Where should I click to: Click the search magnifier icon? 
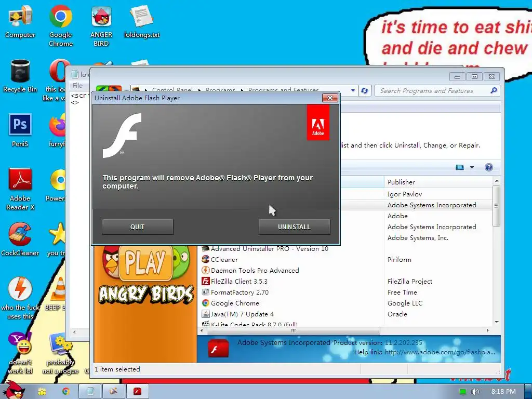pyautogui.click(x=494, y=90)
